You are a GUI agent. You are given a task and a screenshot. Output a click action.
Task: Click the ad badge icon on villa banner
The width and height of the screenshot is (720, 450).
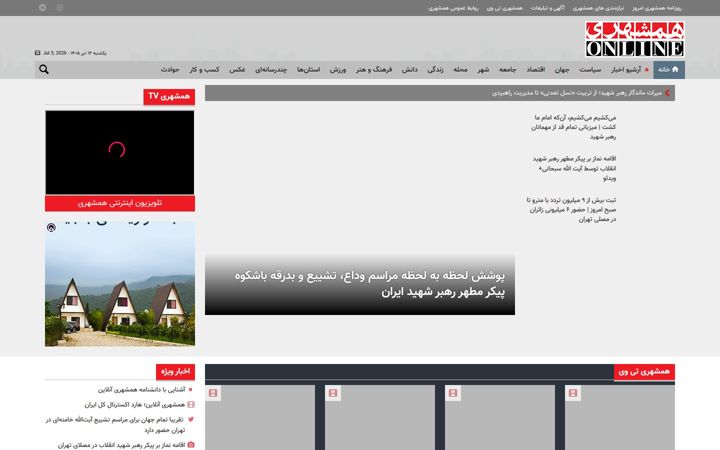[x=51, y=227]
